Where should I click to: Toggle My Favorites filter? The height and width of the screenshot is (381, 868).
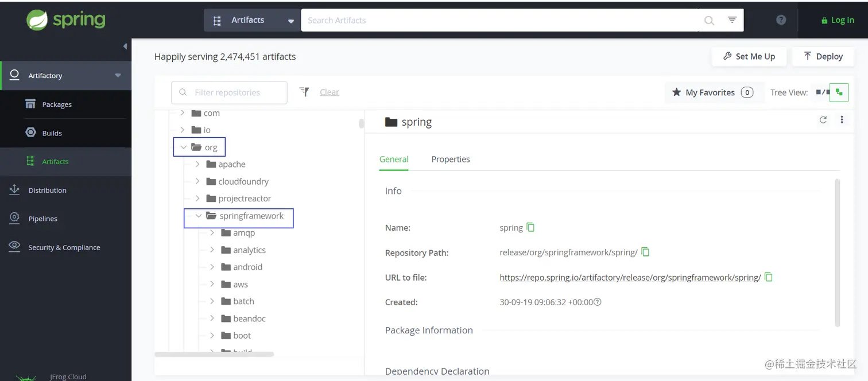click(x=712, y=92)
